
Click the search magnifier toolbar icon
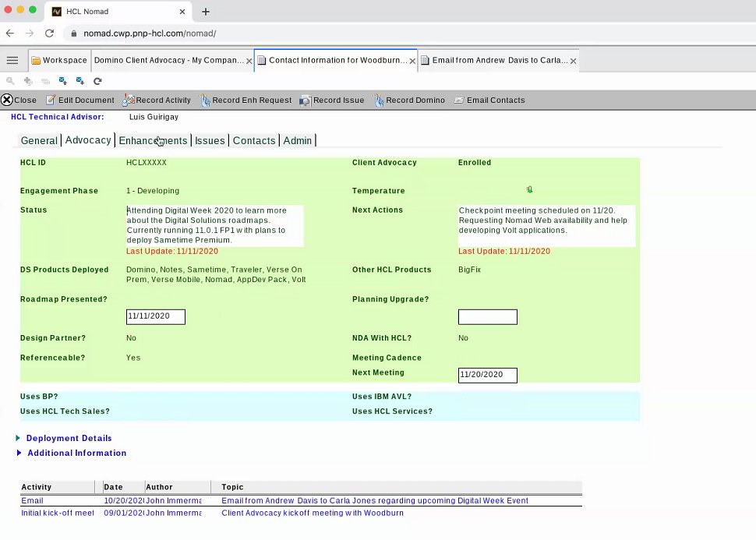(x=10, y=81)
